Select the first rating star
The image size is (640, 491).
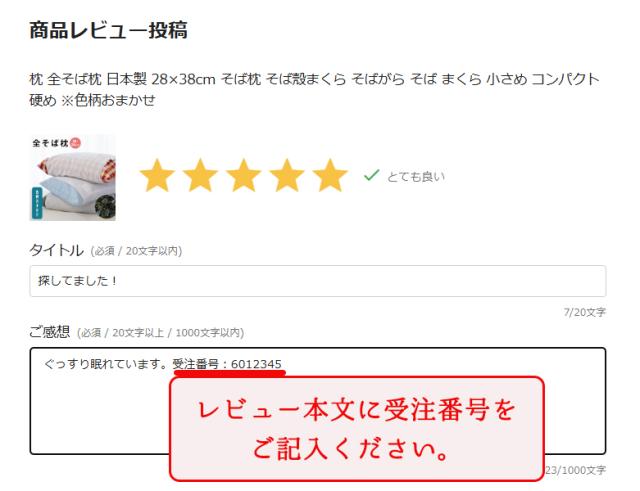pyautogui.click(x=157, y=176)
